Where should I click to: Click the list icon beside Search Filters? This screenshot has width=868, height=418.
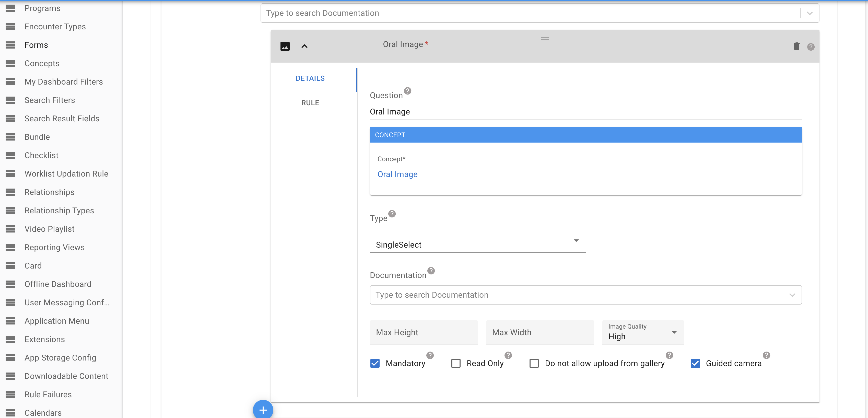(x=10, y=100)
